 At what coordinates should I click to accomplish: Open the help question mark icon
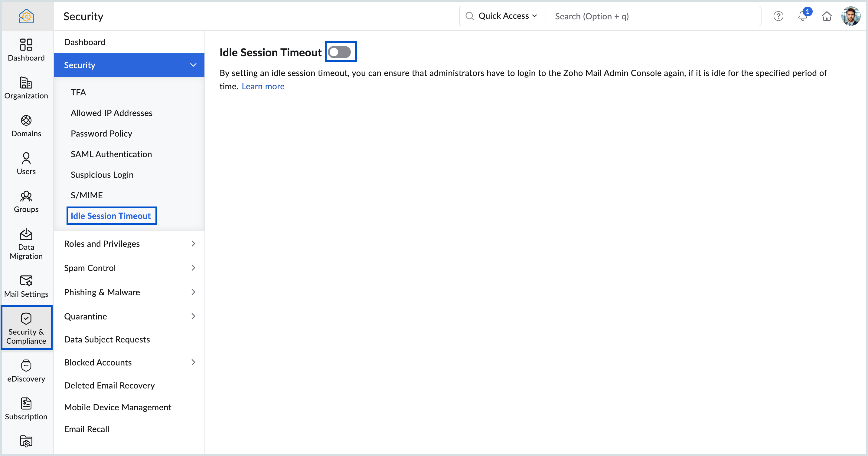click(778, 16)
